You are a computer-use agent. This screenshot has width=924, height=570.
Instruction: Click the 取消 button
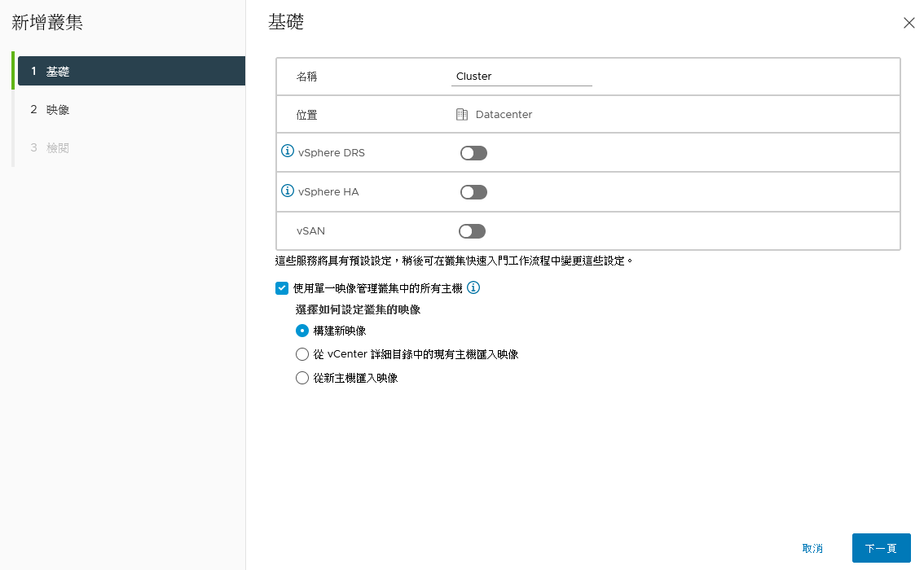click(x=812, y=548)
